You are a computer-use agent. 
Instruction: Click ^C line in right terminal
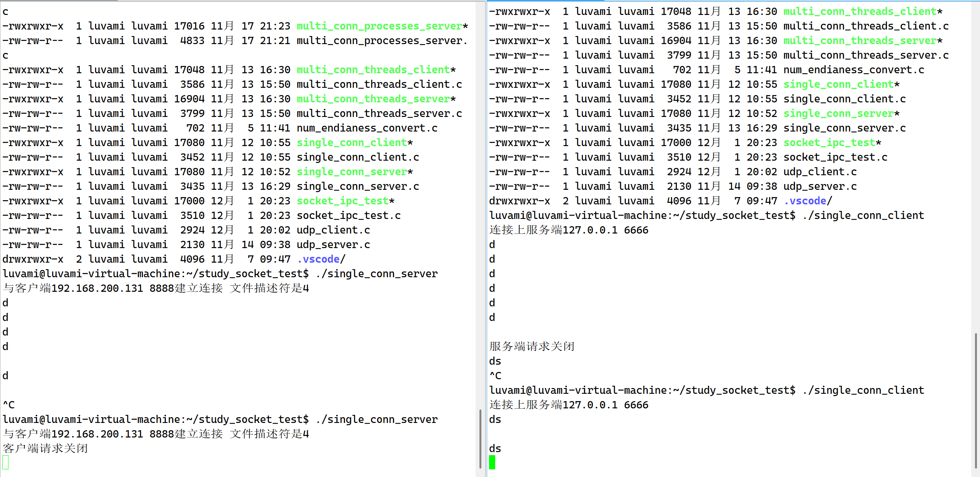tap(495, 376)
